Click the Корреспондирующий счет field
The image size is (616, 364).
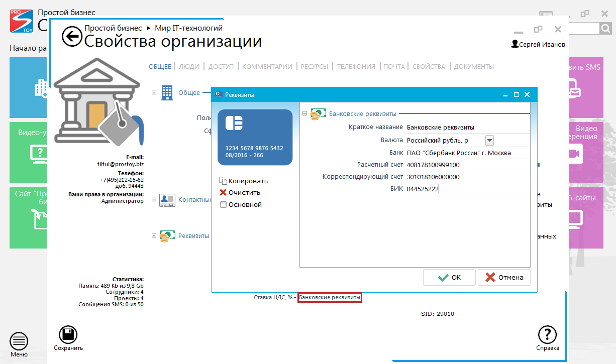[467, 177]
